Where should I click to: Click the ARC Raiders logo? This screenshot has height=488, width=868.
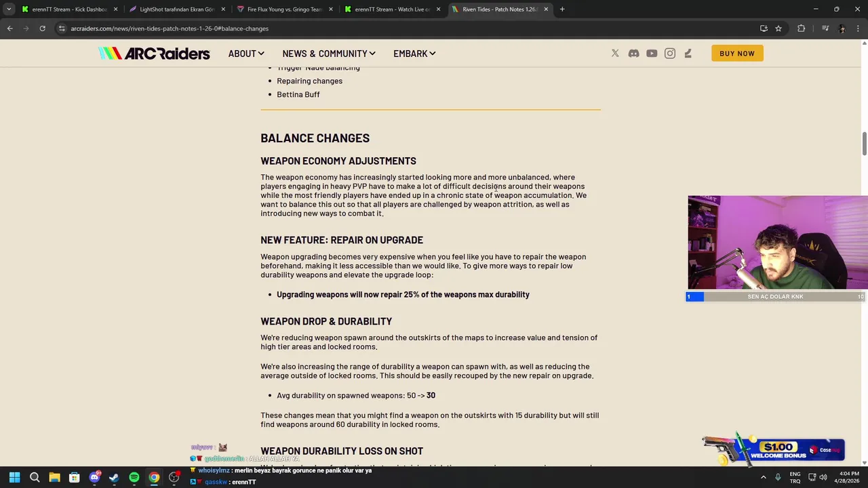click(155, 54)
